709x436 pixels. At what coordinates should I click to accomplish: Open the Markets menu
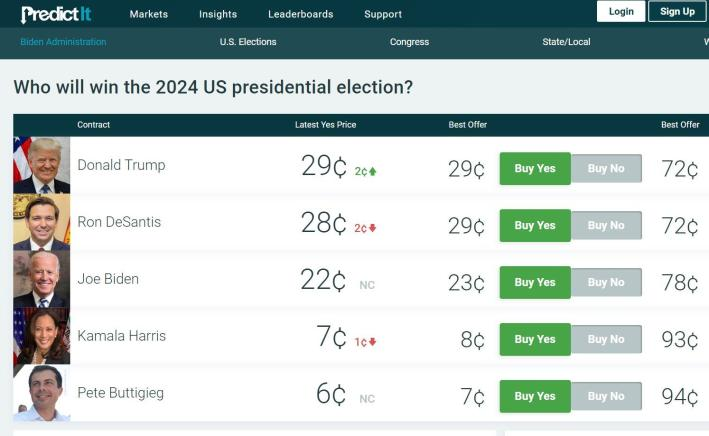[x=149, y=14]
